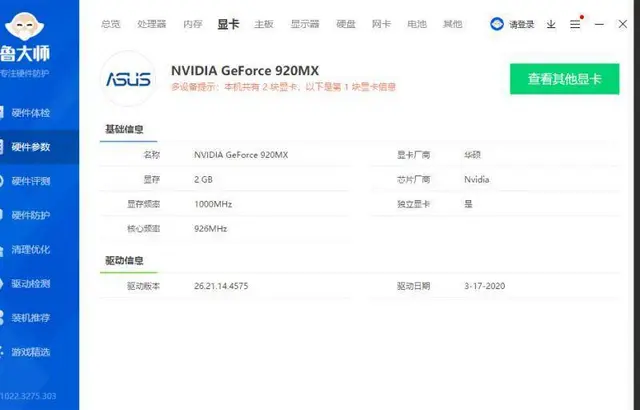Click the NVIDIA GeForce 920MX title heading

(x=245, y=71)
